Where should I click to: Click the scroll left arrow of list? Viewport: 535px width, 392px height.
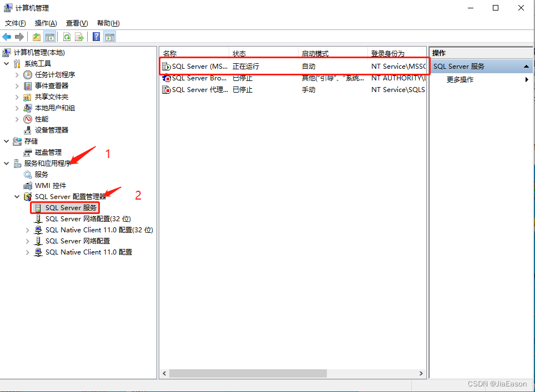pos(164,374)
